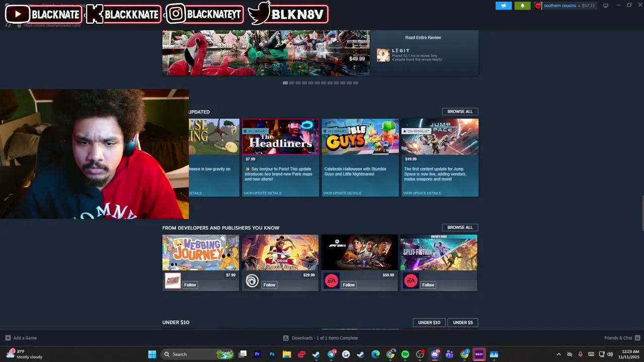The height and width of the screenshot is (362, 644).
Task: View update details for The Headliners
Action: [262, 193]
